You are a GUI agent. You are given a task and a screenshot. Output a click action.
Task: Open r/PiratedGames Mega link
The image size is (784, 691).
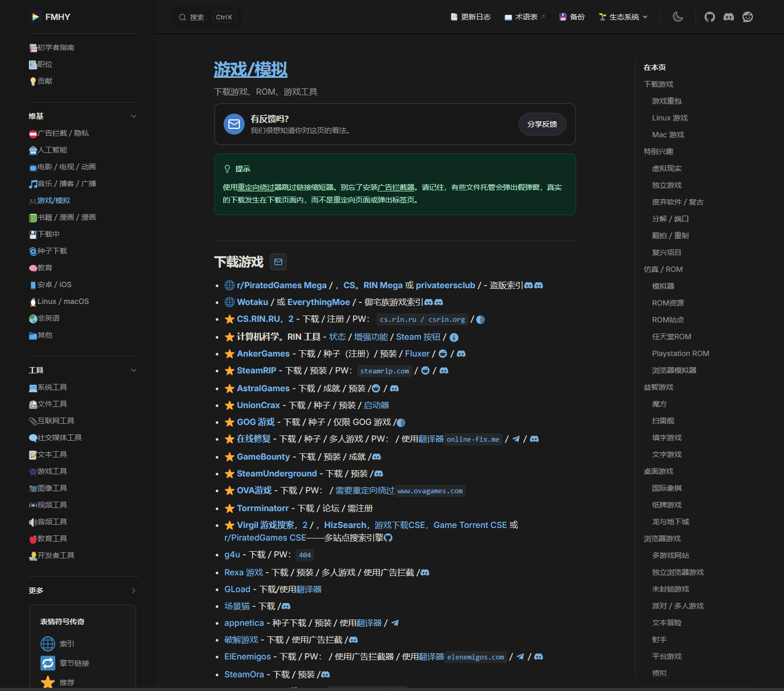pos(282,285)
